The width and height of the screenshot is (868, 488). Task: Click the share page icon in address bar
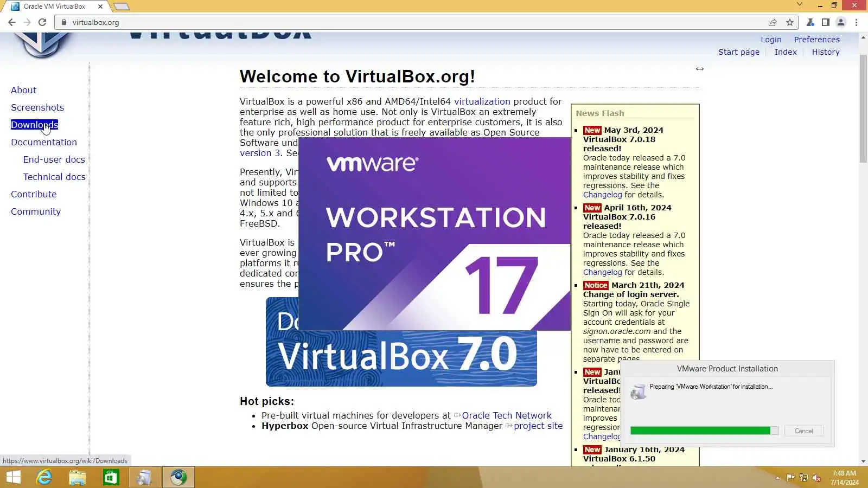pyautogui.click(x=773, y=22)
